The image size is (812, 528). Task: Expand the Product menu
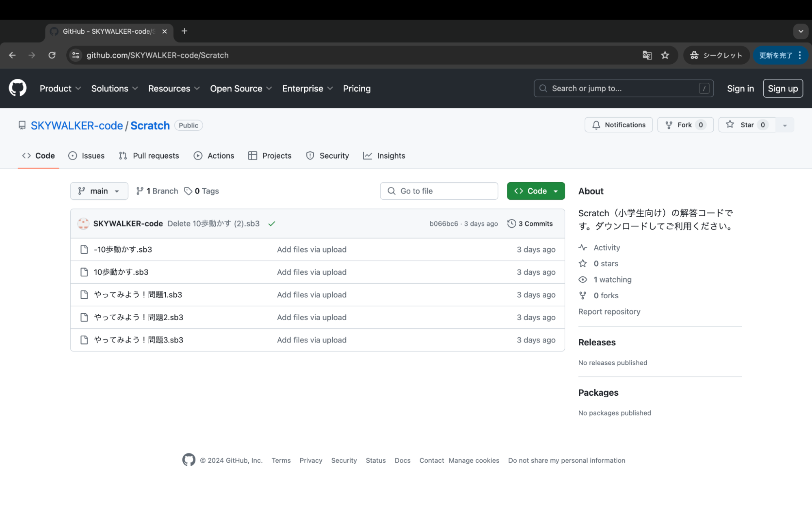click(60, 88)
